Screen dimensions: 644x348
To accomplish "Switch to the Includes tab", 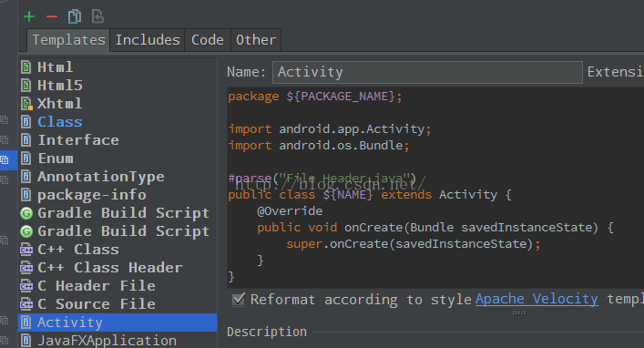I will [148, 40].
